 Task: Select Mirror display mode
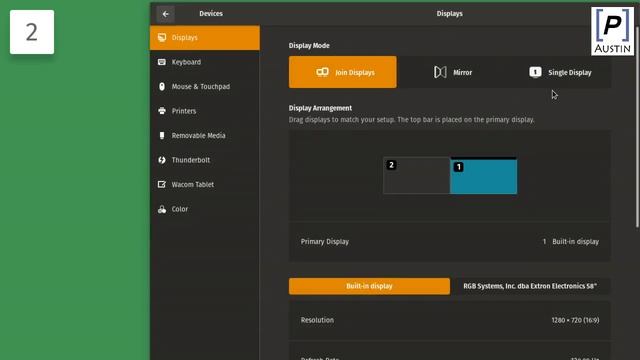point(452,72)
